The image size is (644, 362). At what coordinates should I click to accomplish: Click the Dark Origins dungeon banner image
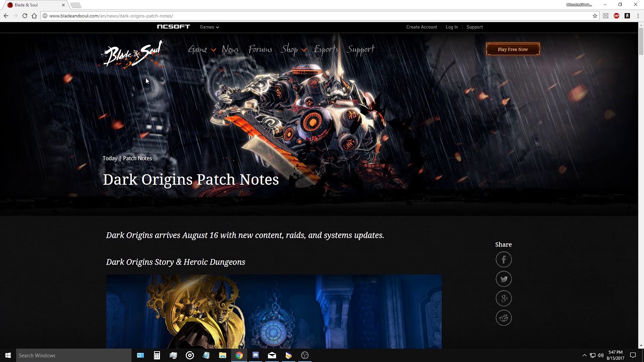click(x=274, y=311)
